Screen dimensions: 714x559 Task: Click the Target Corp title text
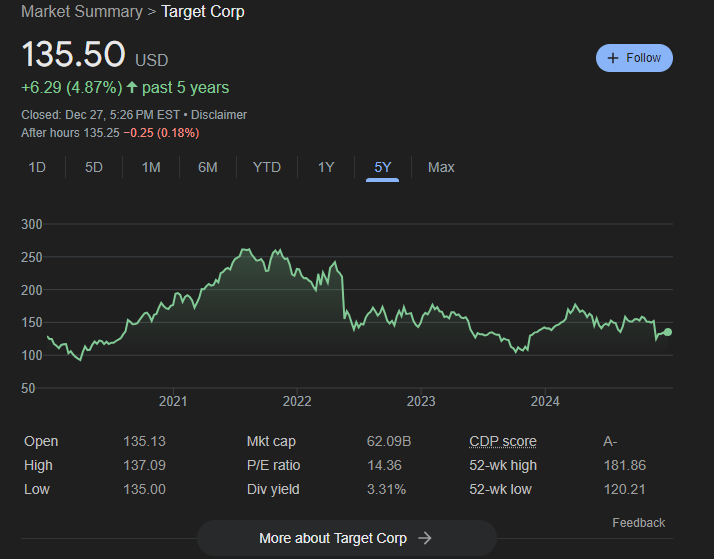[x=203, y=11]
